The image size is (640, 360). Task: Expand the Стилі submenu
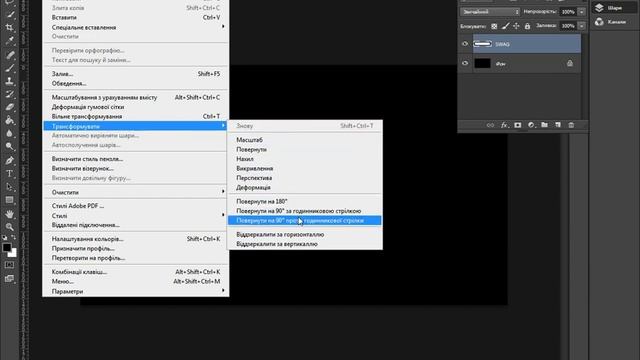coord(136,216)
